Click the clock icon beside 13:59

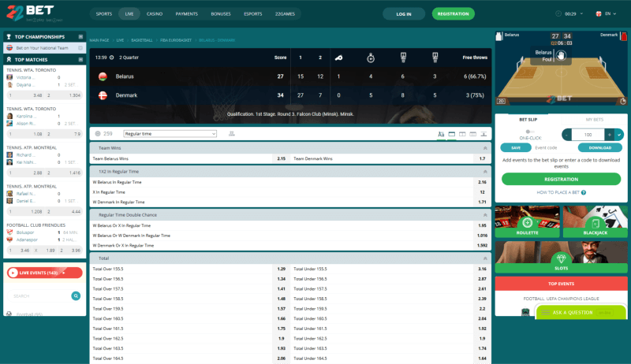tap(112, 58)
